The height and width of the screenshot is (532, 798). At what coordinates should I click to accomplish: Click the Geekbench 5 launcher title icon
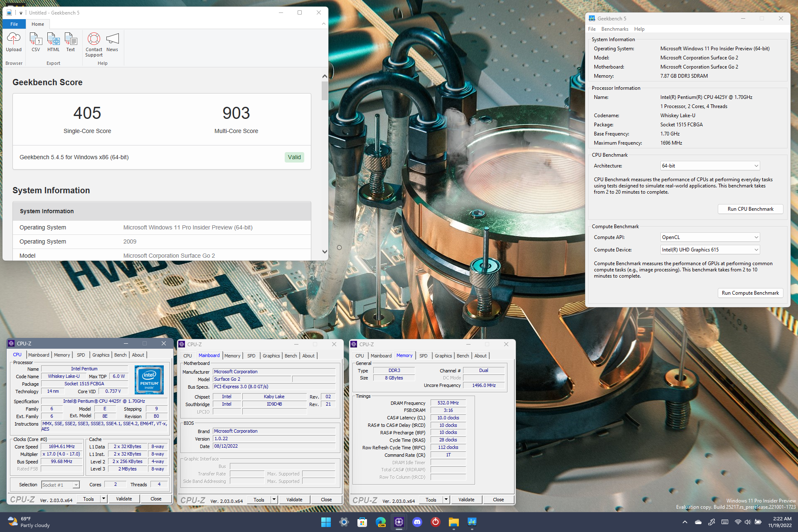(x=592, y=18)
